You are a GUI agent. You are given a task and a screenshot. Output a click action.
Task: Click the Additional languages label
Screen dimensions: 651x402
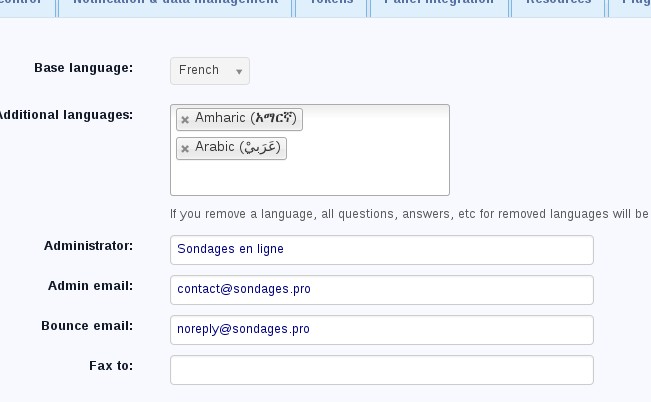coord(66,115)
